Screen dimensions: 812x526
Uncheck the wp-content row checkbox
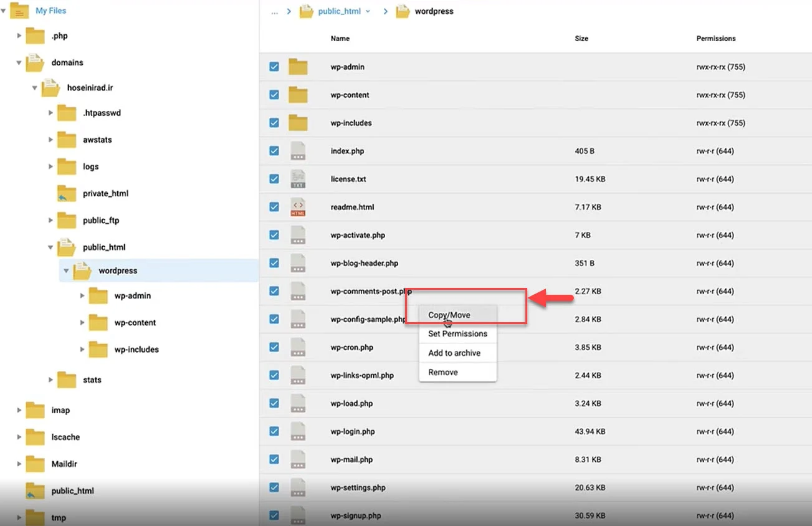point(274,95)
